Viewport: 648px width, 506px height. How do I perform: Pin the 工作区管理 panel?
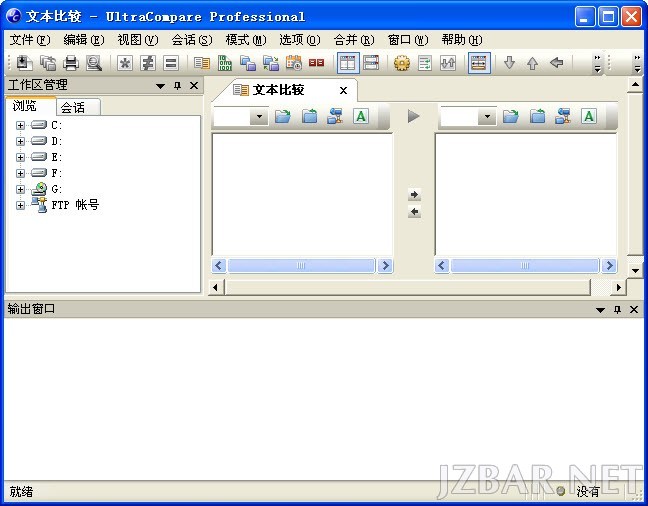(x=178, y=86)
